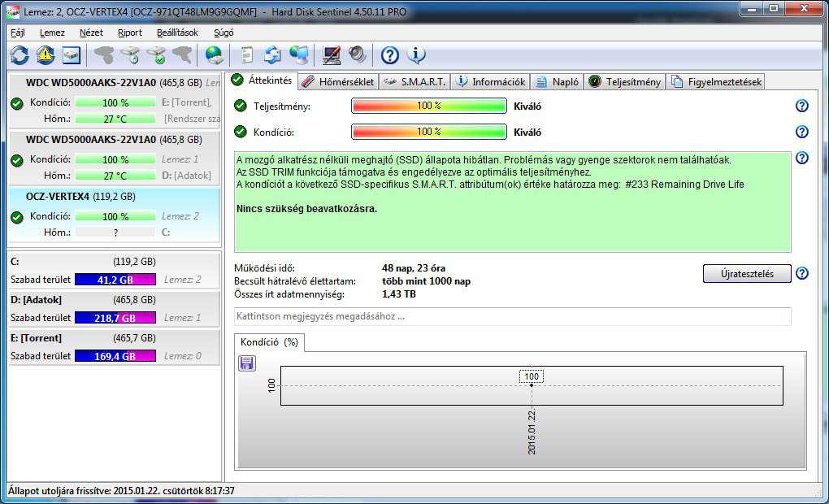The image size is (829, 504).
Task: Select the Kondíció (%) graph tab
Action: click(269, 342)
